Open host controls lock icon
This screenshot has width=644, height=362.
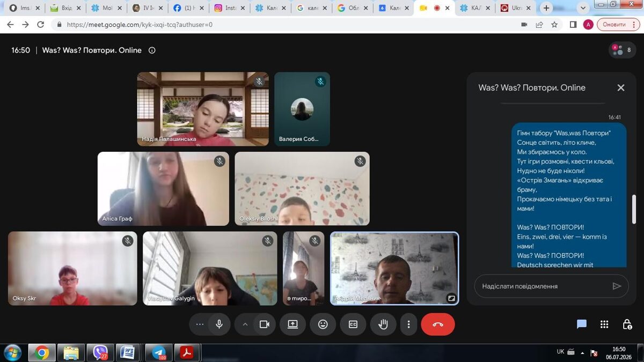click(627, 324)
